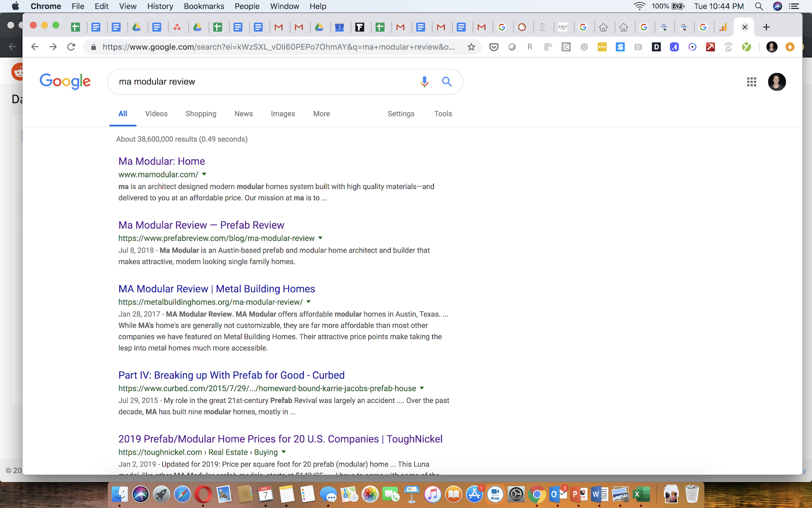
Task: Open the yellow password manager extension
Action: (x=602, y=47)
